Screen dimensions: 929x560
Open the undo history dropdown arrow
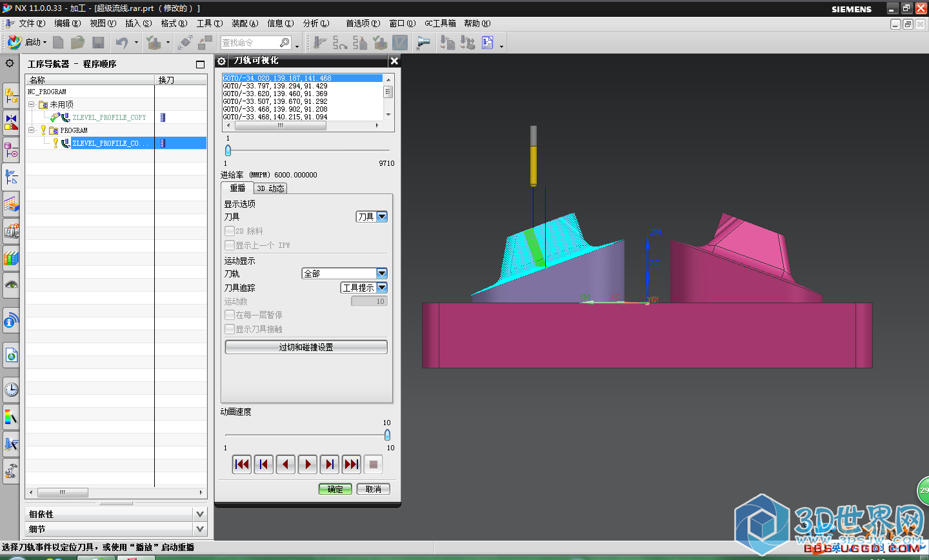point(136,43)
